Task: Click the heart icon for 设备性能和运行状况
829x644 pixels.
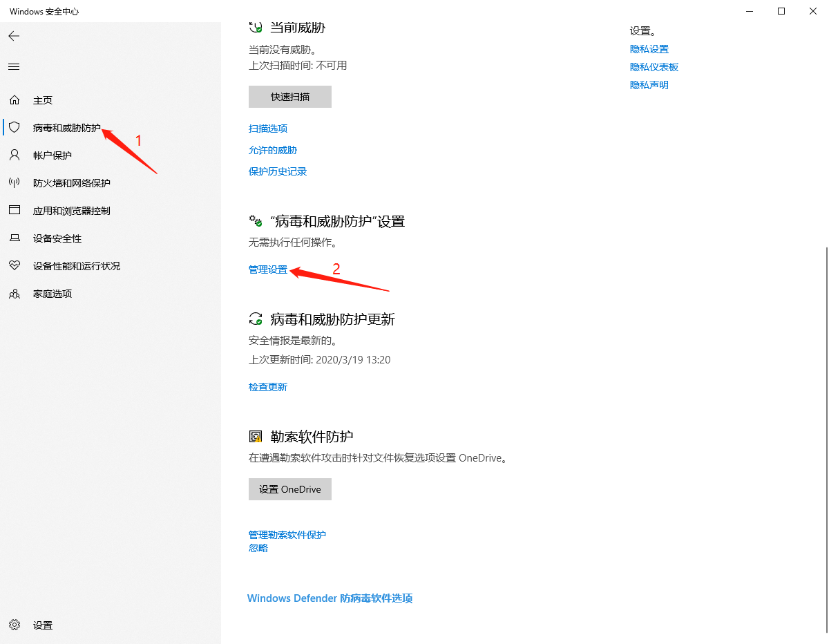Action: [x=14, y=266]
